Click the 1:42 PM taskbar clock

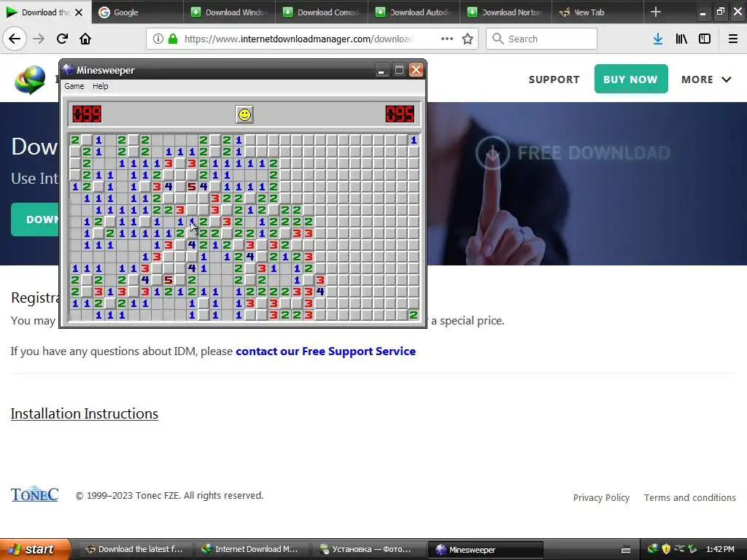pyautogui.click(x=720, y=550)
